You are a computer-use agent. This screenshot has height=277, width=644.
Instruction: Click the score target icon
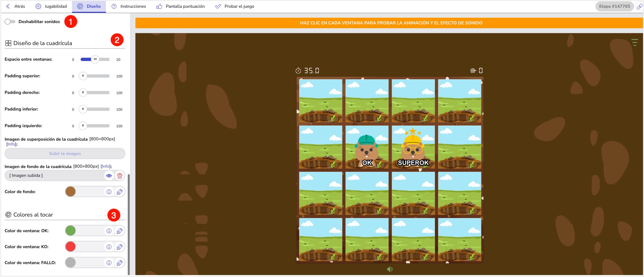[x=473, y=71]
